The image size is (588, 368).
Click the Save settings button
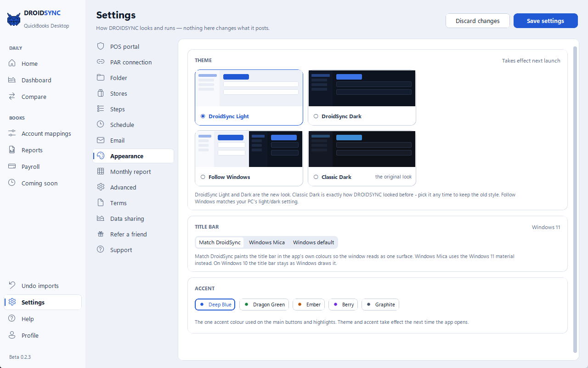pos(546,21)
